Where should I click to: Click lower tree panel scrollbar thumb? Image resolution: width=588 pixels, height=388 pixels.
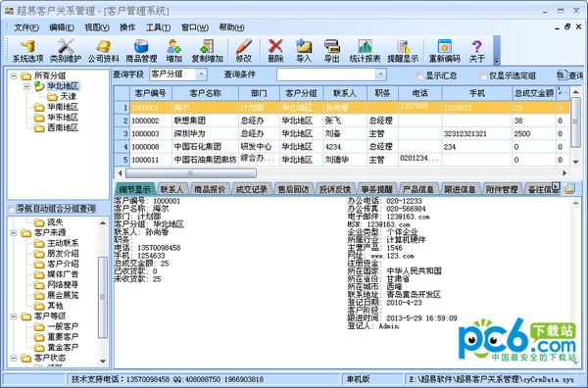pos(102,297)
